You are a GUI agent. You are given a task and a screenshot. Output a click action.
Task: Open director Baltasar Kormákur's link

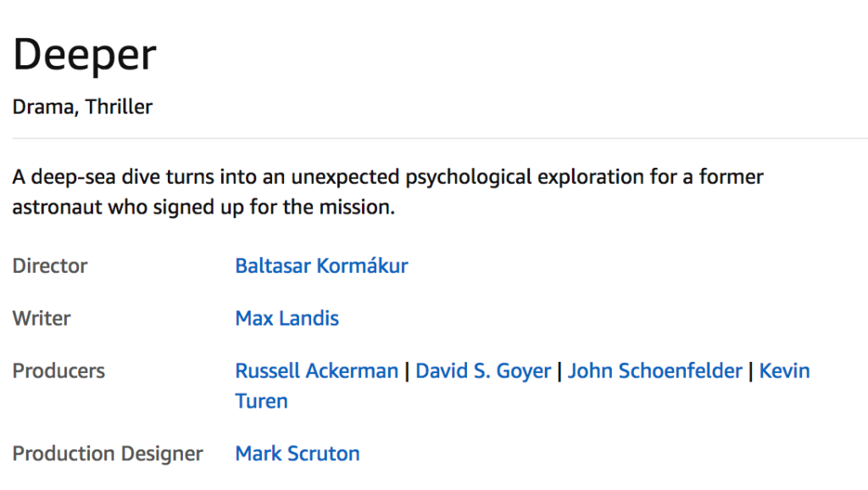(321, 265)
